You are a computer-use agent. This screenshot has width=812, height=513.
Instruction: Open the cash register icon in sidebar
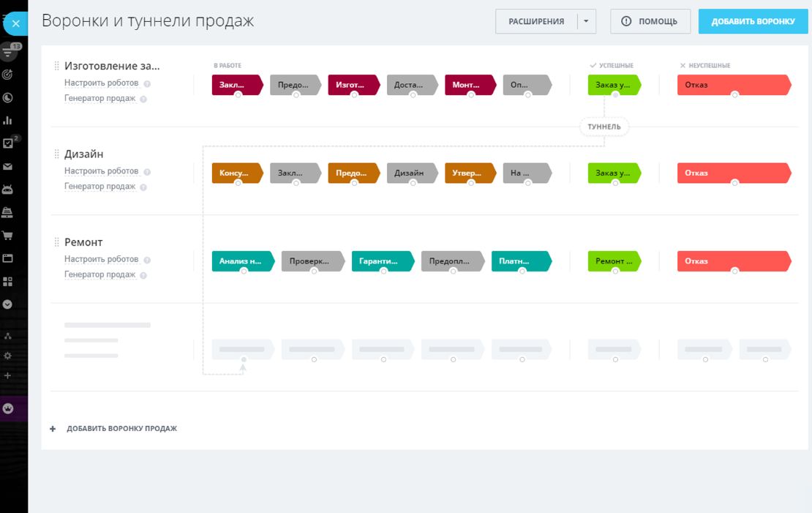click(x=7, y=212)
